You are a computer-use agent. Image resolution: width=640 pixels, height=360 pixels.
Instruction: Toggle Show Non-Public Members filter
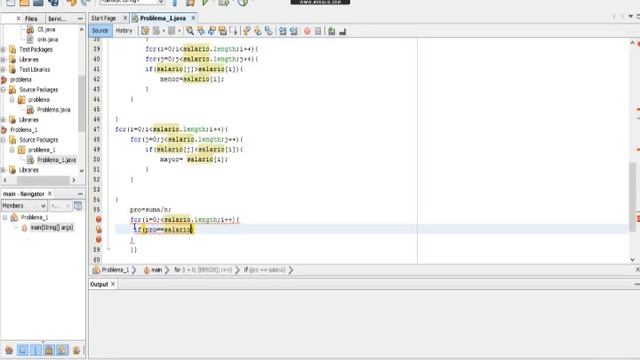[x=49, y=350]
